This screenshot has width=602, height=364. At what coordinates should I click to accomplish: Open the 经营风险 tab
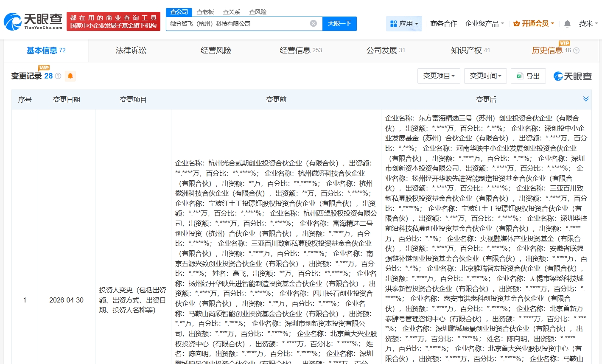pos(216,50)
